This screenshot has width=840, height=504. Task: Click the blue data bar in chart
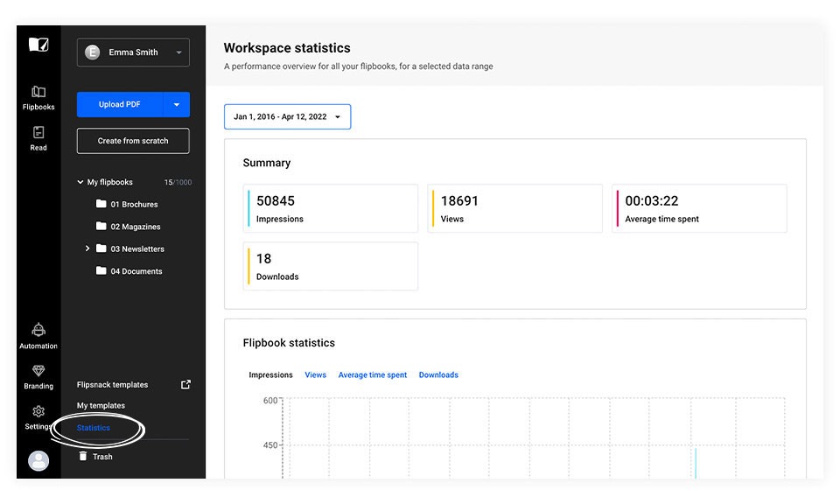(x=696, y=463)
